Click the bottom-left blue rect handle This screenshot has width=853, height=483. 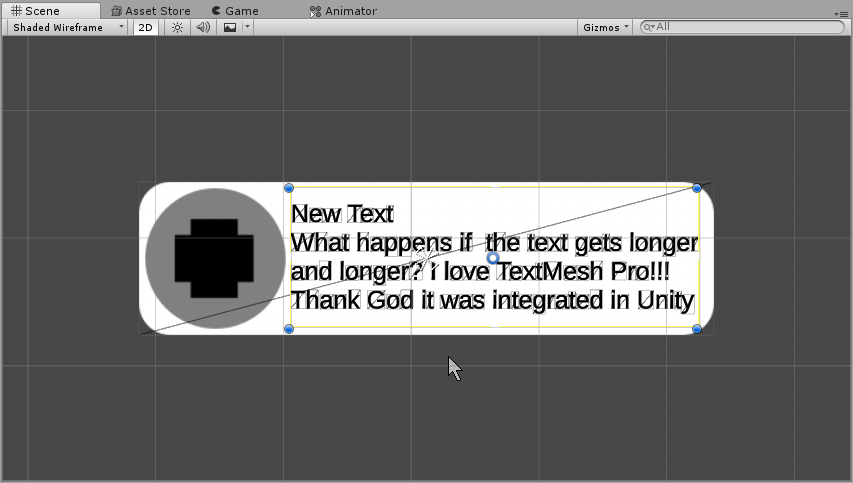tap(289, 329)
